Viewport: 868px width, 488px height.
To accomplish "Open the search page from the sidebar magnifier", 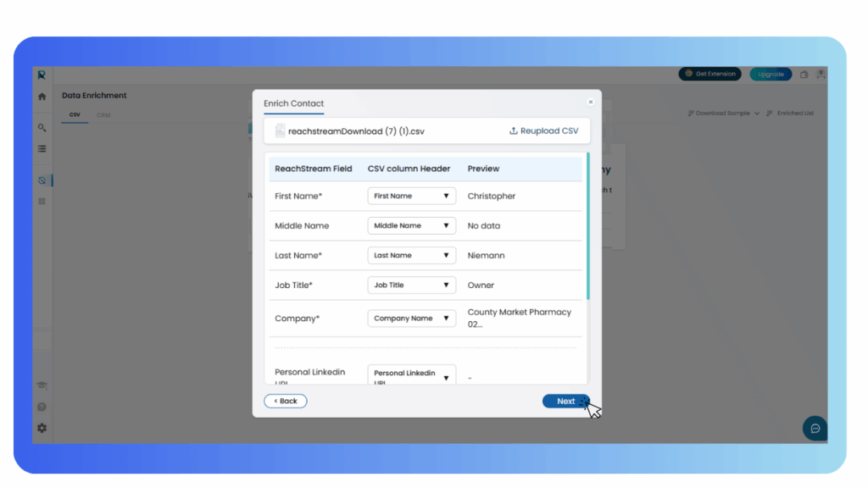I will [42, 128].
